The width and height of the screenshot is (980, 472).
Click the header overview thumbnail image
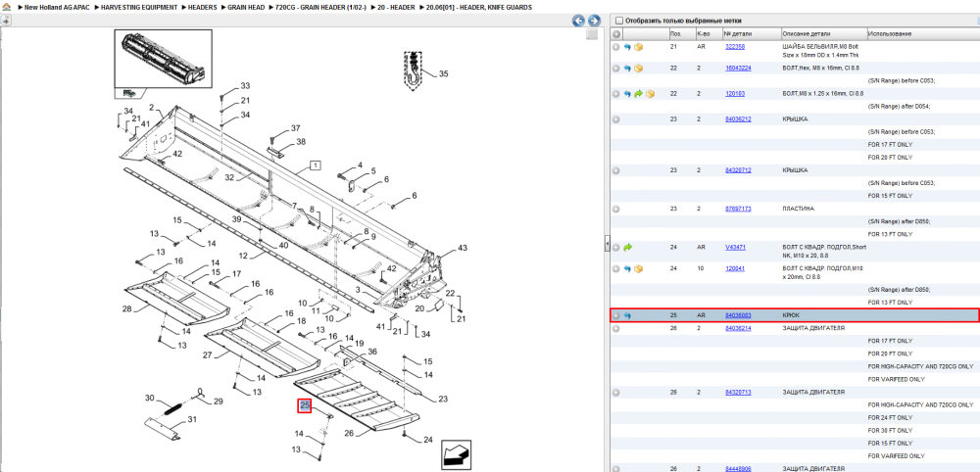pyautogui.click(x=163, y=60)
